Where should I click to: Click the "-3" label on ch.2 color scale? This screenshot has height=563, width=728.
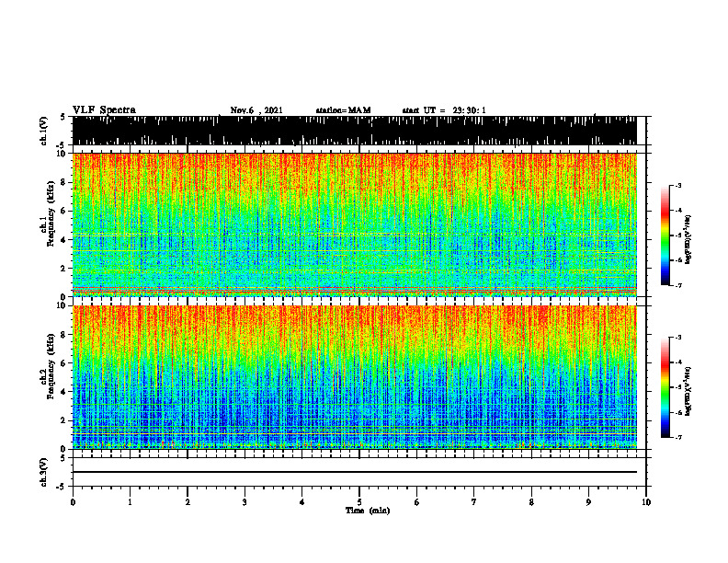tap(677, 338)
